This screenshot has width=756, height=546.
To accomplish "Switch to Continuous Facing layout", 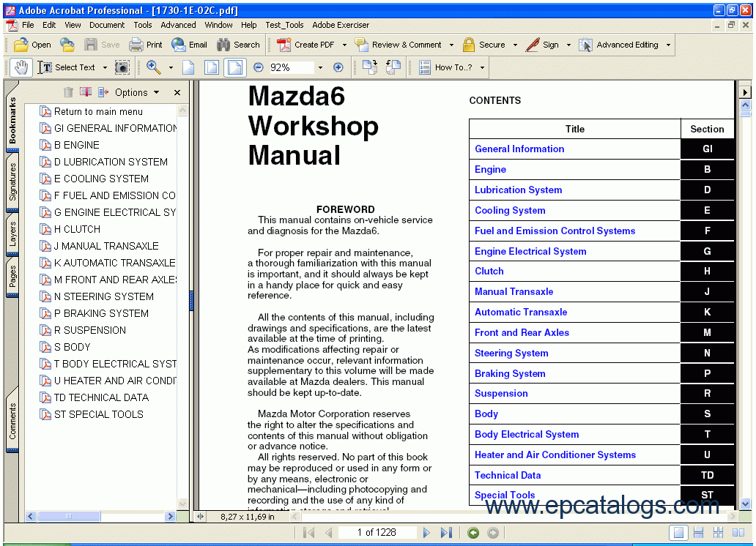I will 718,533.
